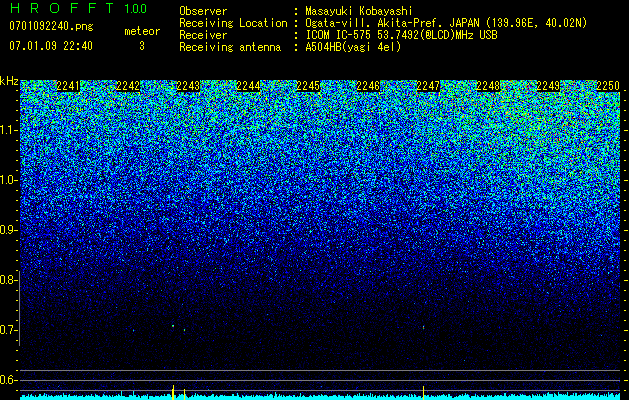Click the version number 1.0.0
This screenshot has width=629, height=400.
point(136,8)
